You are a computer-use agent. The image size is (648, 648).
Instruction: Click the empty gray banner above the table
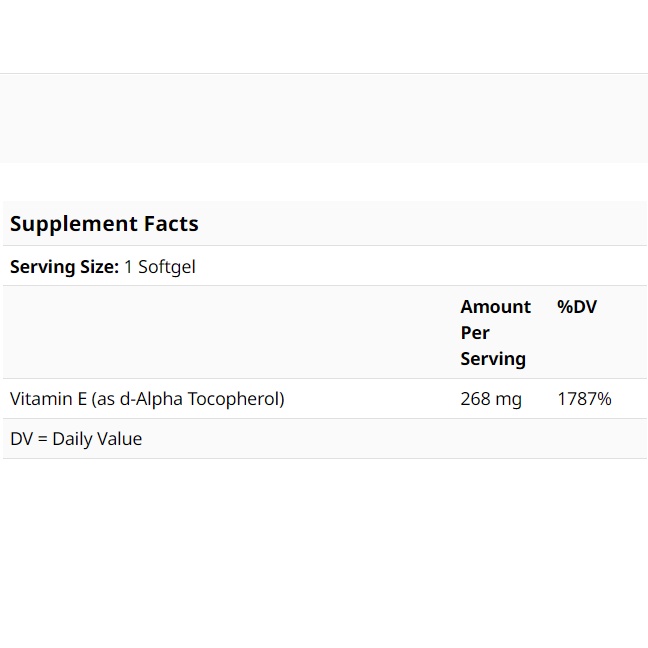(x=324, y=118)
